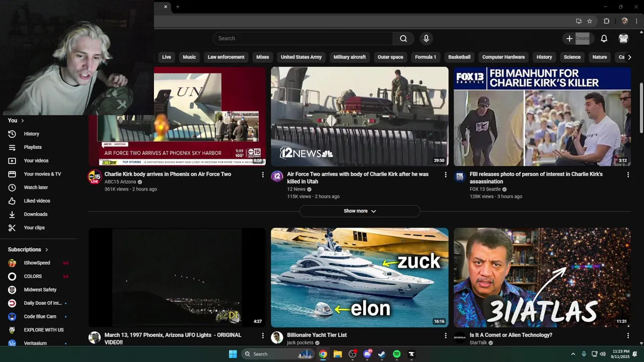Open Playlists in the sidebar
Screen dimensions: 644x362
pyautogui.click(x=33, y=147)
